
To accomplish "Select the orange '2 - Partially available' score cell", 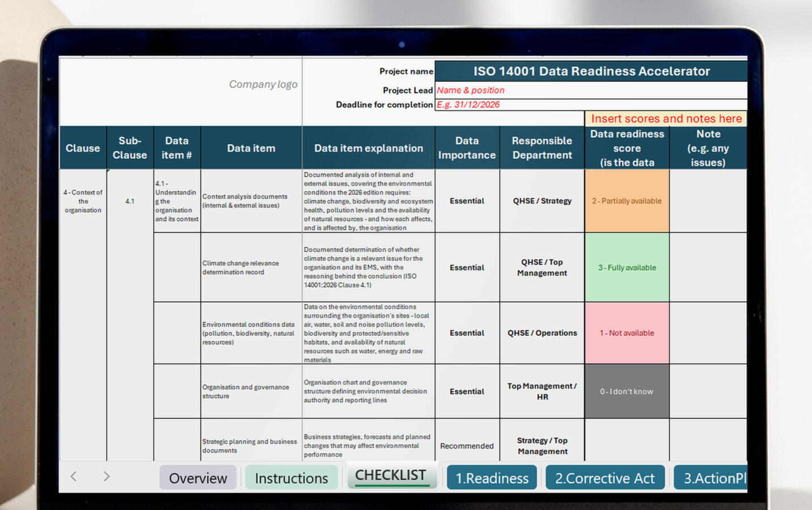I will (x=627, y=201).
